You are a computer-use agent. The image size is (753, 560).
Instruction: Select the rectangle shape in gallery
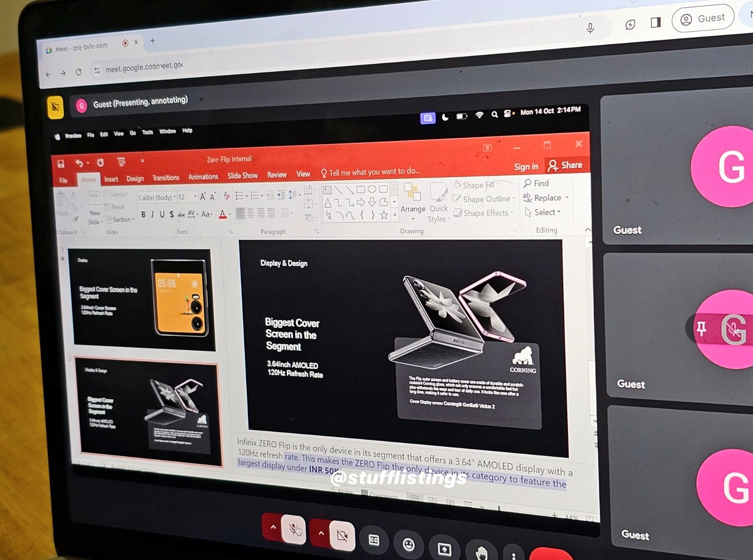tap(361, 190)
